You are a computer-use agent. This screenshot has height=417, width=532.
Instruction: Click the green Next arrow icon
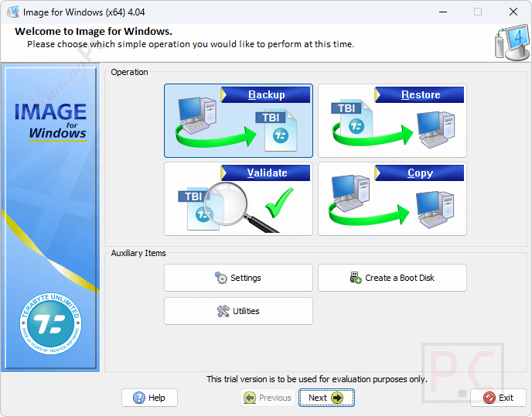point(337,398)
